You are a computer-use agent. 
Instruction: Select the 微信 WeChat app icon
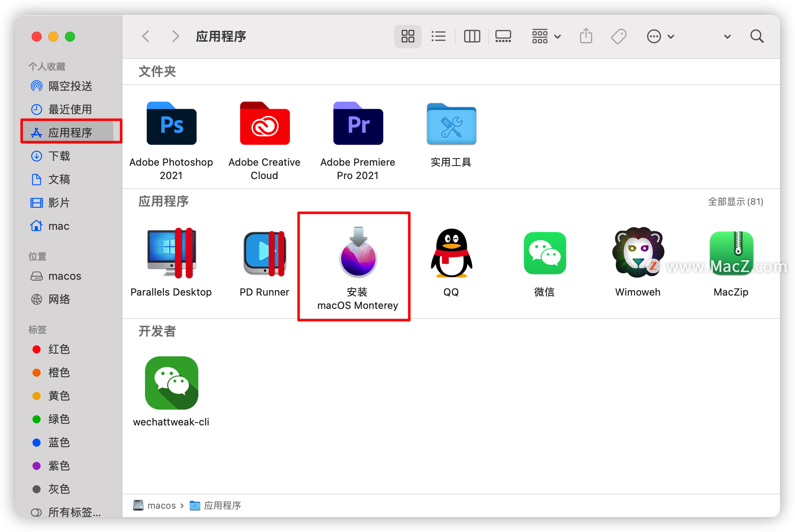[545, 253]
